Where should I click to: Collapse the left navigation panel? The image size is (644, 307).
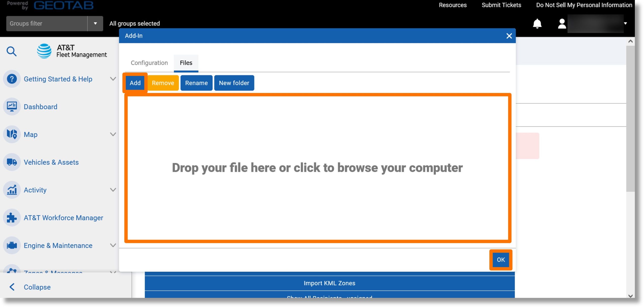pyautogui.click(x=36, y=287)
